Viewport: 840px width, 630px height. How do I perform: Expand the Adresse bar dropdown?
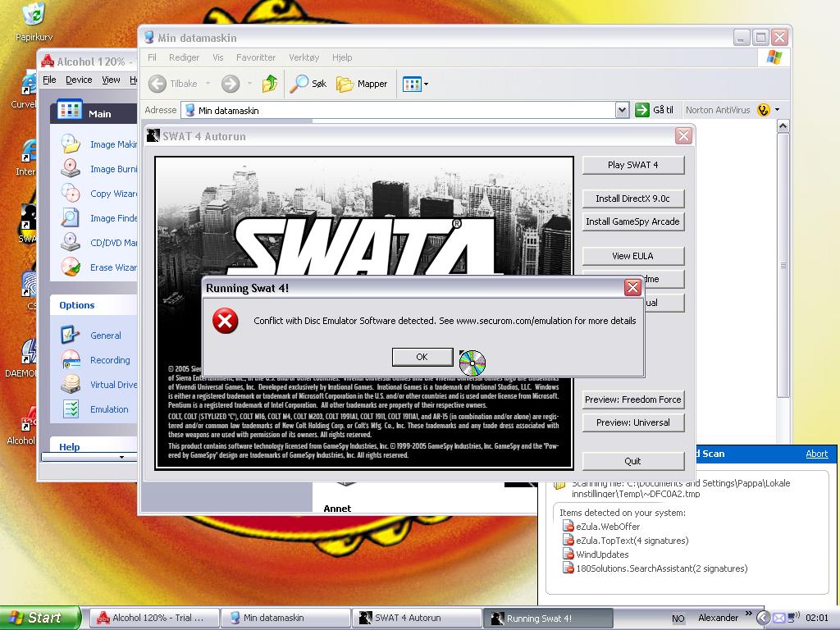tap(622, 111)
